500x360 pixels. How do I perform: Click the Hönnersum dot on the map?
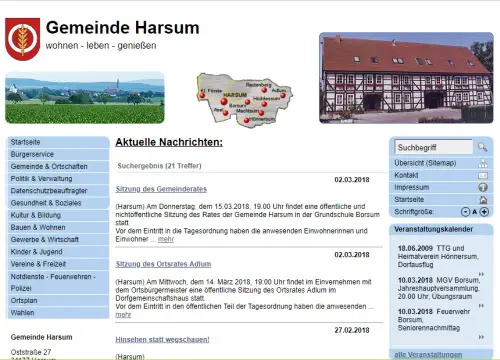[x=246, y=120]
